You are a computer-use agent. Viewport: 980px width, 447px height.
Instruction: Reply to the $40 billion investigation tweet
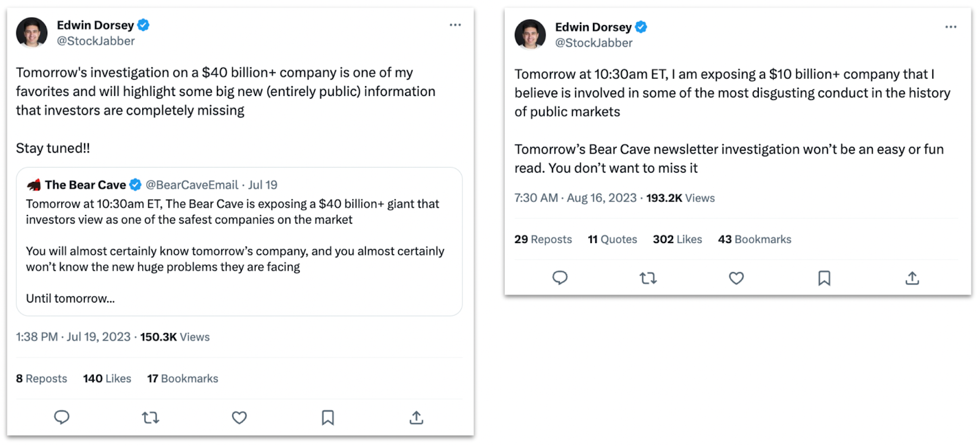coord(62,418)
